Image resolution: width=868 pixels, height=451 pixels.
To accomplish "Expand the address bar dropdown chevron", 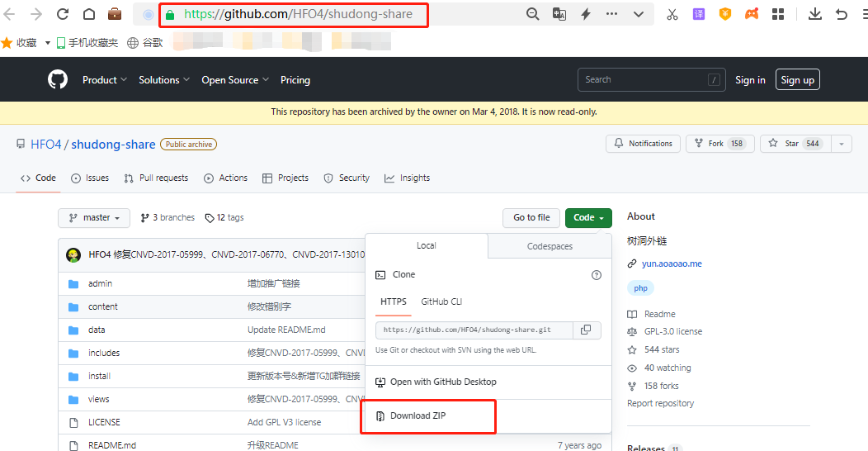I will [x=639, y=14].
